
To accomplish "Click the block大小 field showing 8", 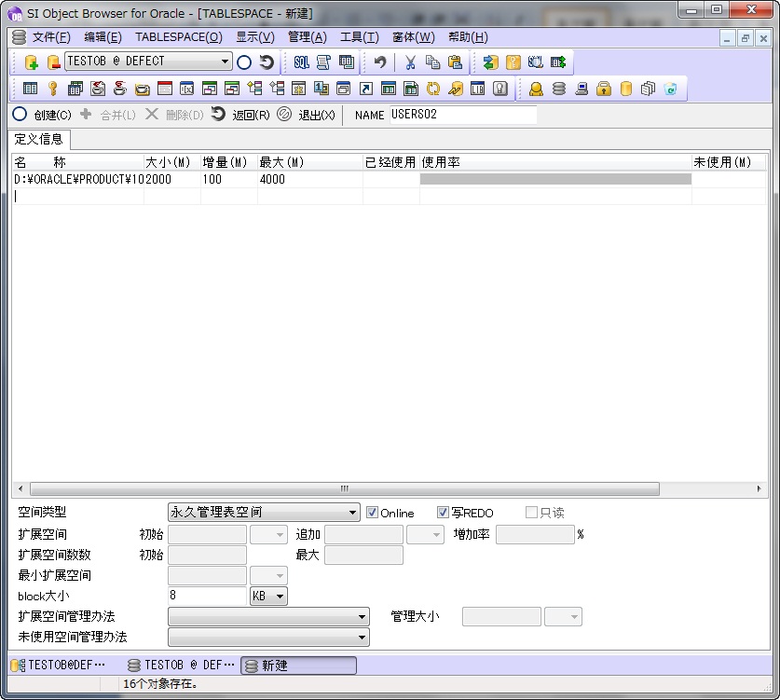I will pos(207,596).
